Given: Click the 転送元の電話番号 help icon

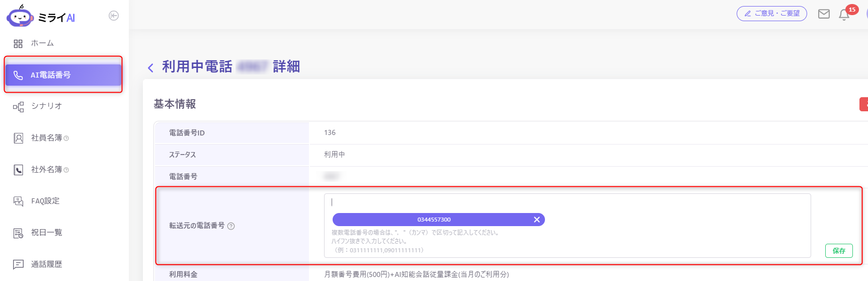Looking at the screenshot, I should [x=231, y=226].
